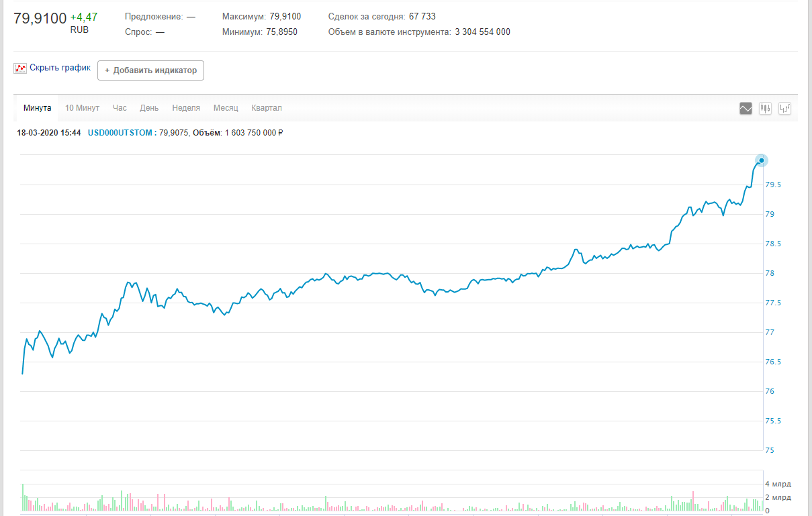Image resolution: width=812 pixels, height=516 pixels.
Task: Click the small chart icon beside Скрыть график
Action: (20, 68)
